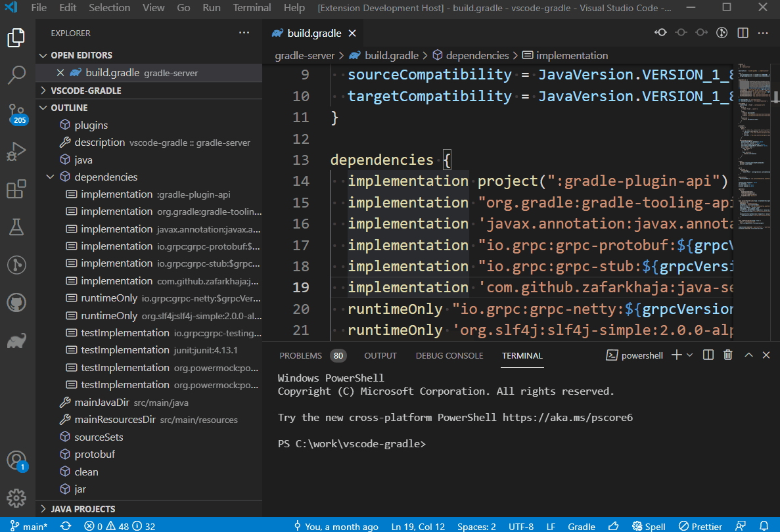Viewport: 780px width, 532px height.
Task: Open the Explorer view in activity bar
Action: coord(16,38)
